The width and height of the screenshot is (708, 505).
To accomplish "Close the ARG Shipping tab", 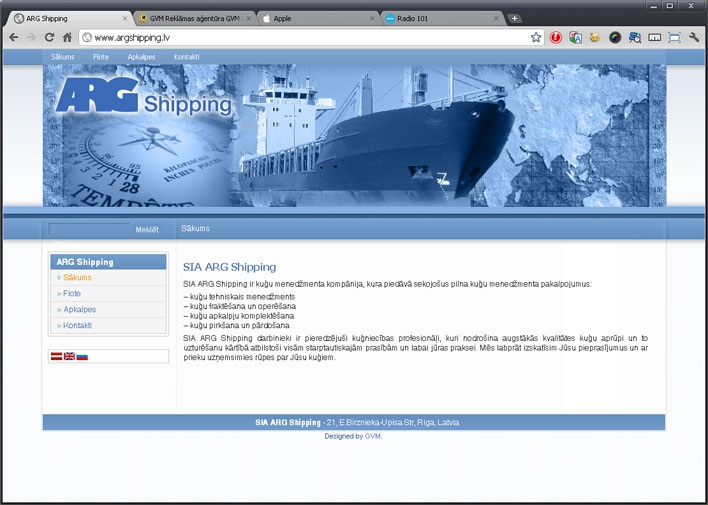I will click(x=125, y=19).
